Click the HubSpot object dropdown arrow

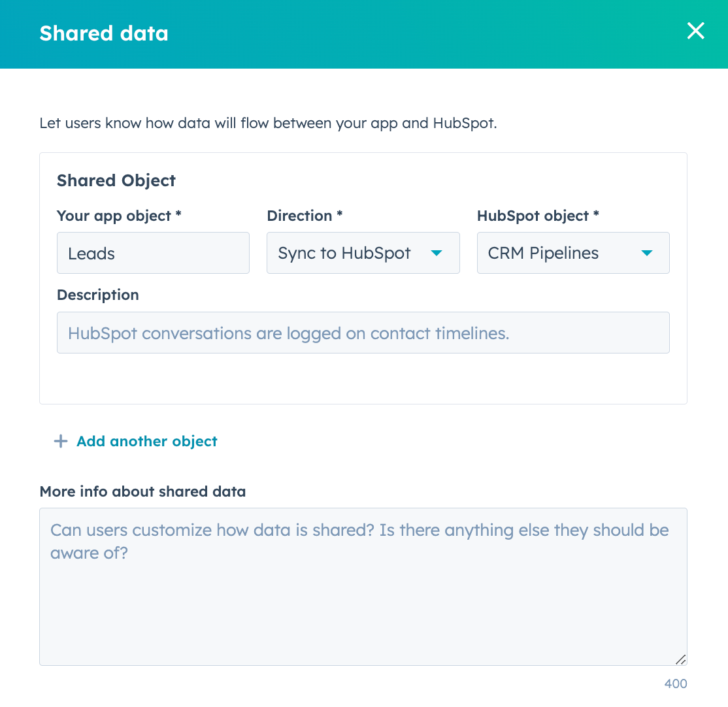[646, 252]
